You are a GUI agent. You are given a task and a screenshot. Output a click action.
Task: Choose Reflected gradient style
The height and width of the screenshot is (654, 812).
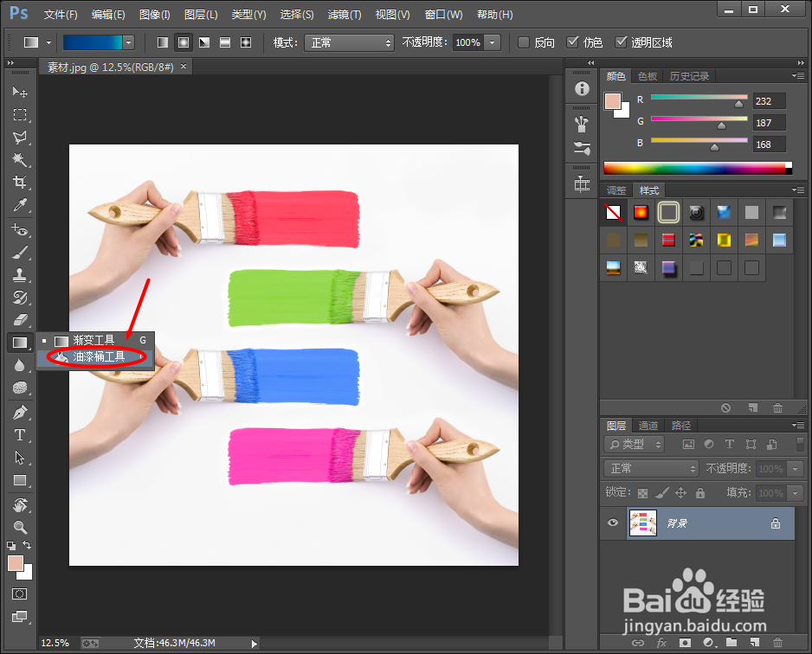pos(225,42)
